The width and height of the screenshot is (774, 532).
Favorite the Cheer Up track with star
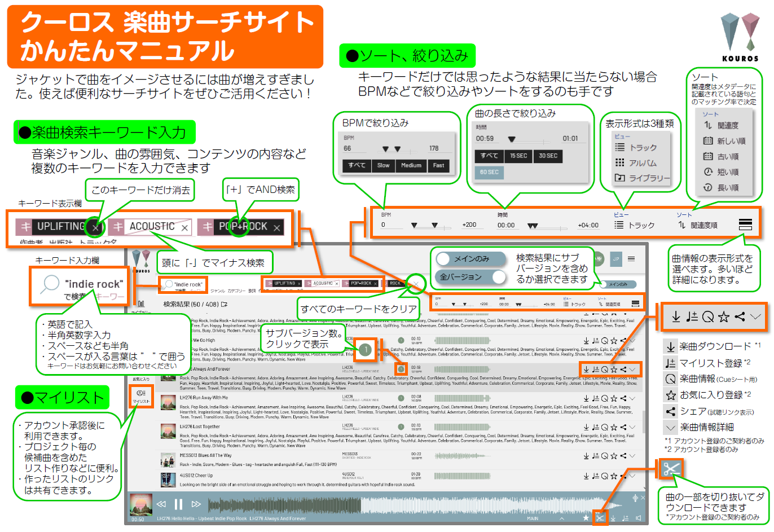(614, 477)
